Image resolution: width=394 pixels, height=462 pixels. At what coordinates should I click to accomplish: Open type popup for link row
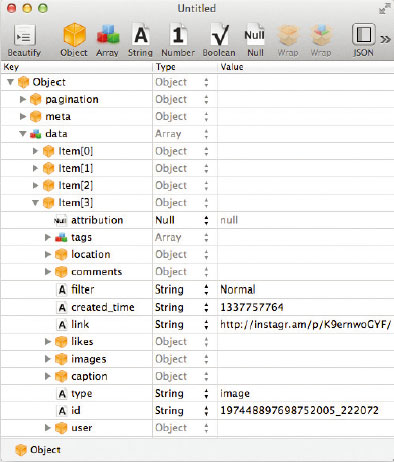click(206, 324)
